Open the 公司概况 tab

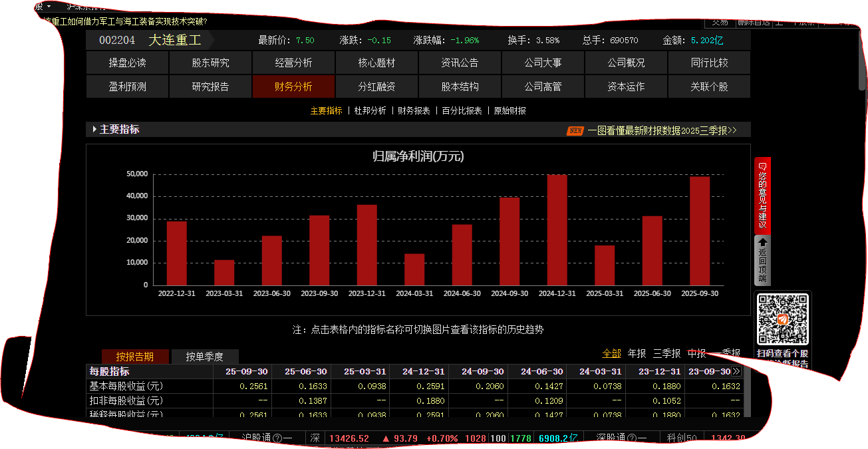tap(626, 63)
